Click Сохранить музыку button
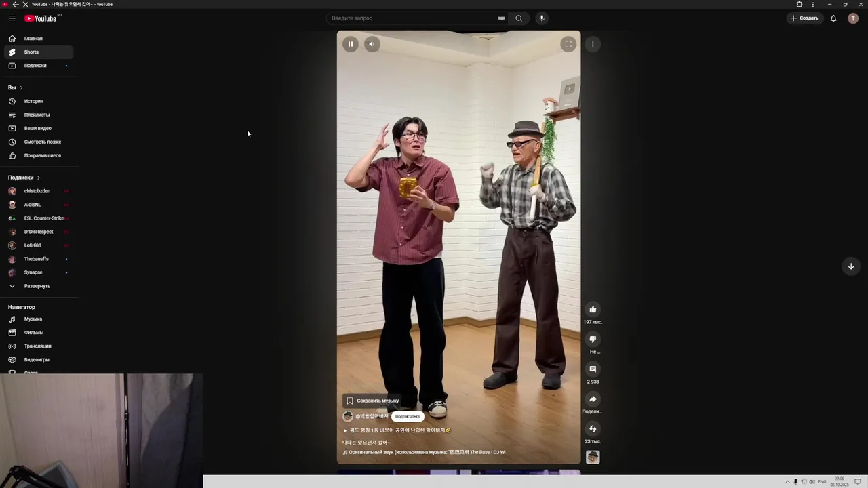Image resolution: width=868 pixels, height=488 pixels. point(372,401)
